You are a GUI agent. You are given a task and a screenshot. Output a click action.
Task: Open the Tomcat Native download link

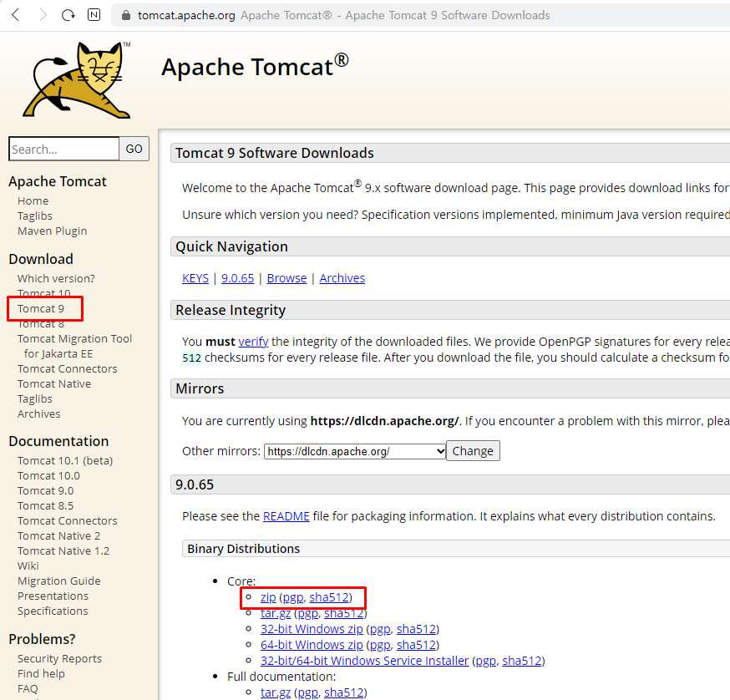pyautogui.click(x=54, y=383)
